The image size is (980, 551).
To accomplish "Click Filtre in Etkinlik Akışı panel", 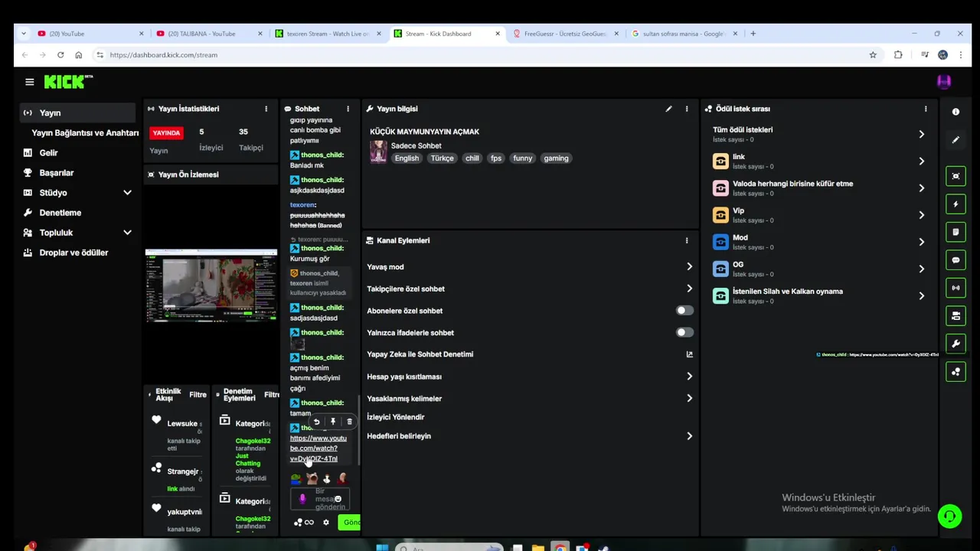I will click(x=198, y=395).
